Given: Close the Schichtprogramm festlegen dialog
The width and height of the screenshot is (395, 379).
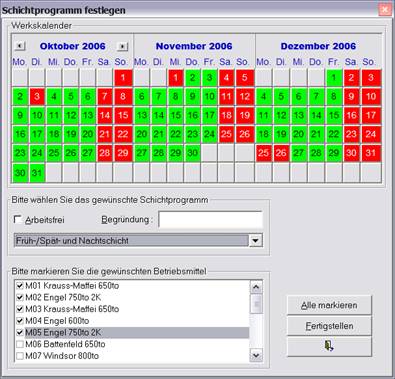Looking at the screenshot, I should (x=384, y=10).
